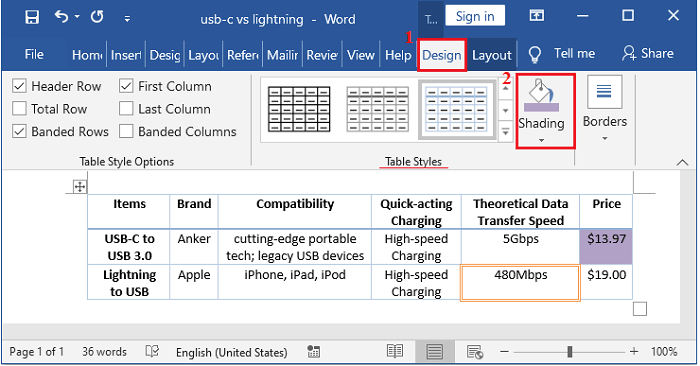The height and width of the screenshot is (366, 700).
Task: Click the Anker brand cell
Action: pyautogui.click(x=194, y=247)
